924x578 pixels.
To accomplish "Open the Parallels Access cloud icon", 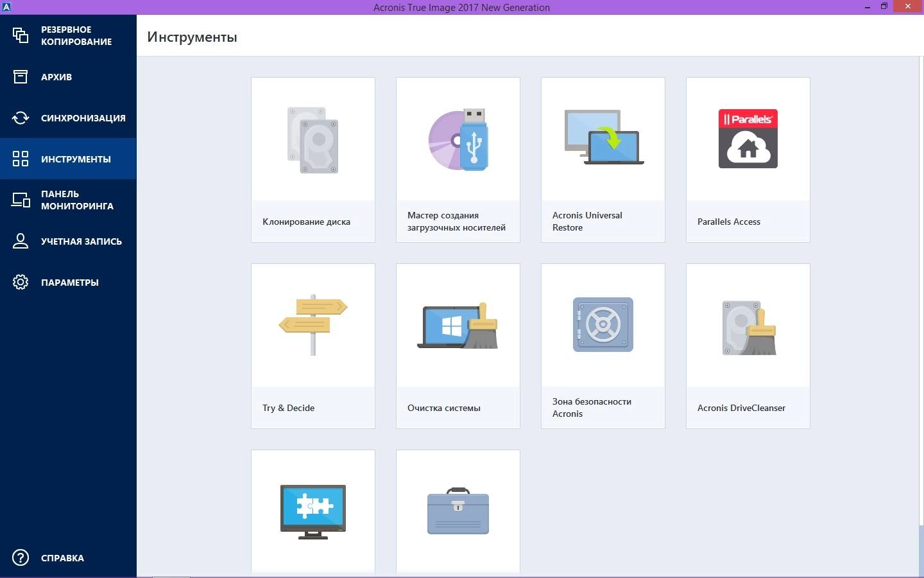I will coord(748,139).
